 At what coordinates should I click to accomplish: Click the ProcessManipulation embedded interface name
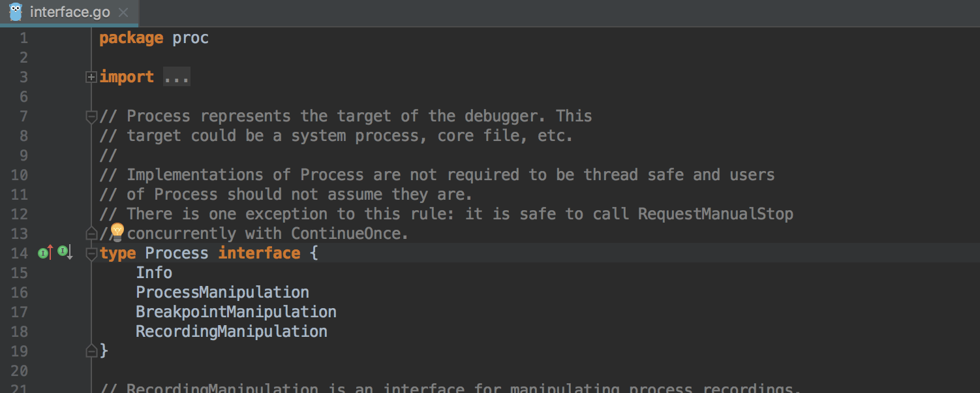click(222, 292)
